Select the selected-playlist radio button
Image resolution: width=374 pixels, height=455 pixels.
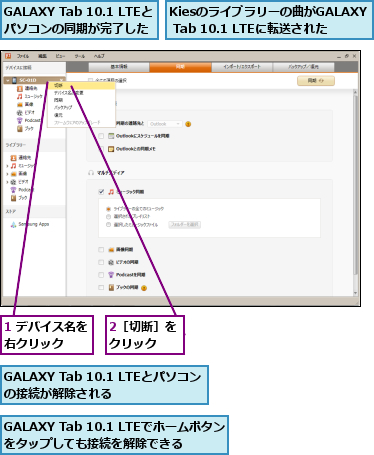click(108, 217)
